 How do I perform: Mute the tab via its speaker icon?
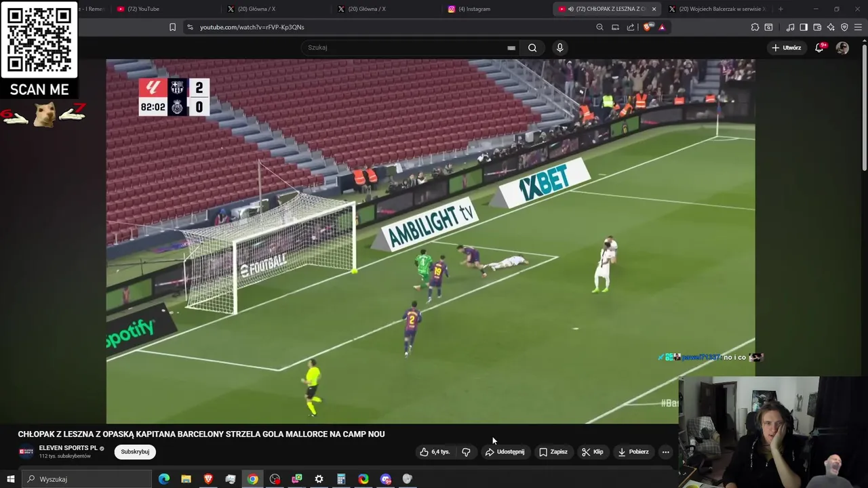click(571, 9)
